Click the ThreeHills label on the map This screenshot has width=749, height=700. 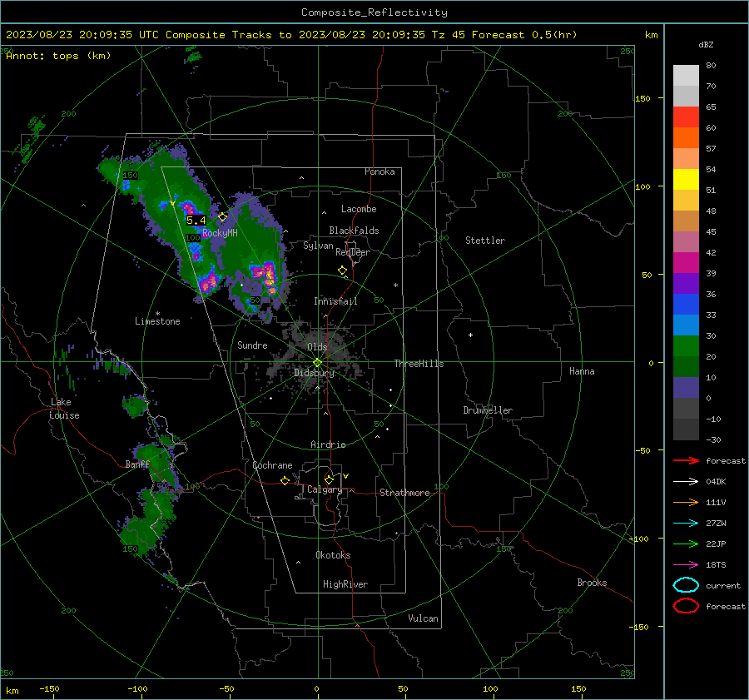(x=419, y=364)
